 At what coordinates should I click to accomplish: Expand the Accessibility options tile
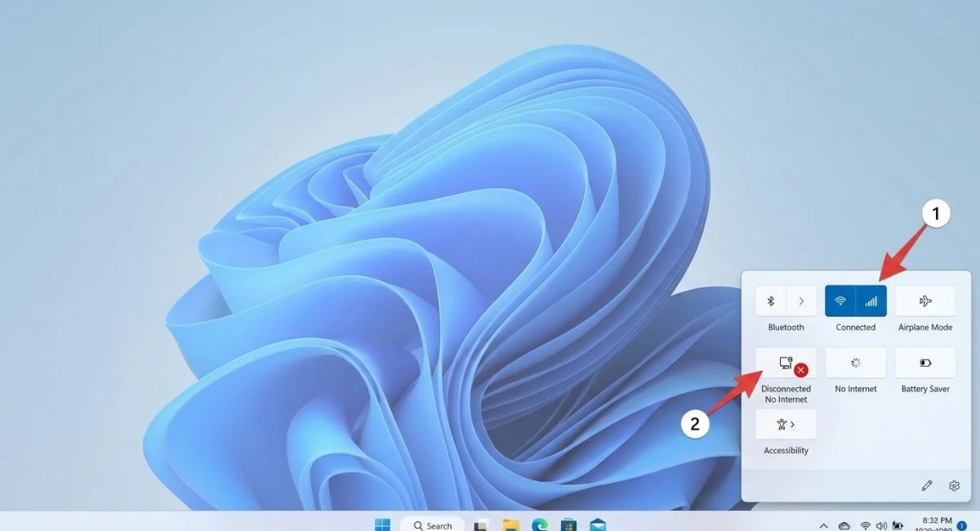pos(786,425)
